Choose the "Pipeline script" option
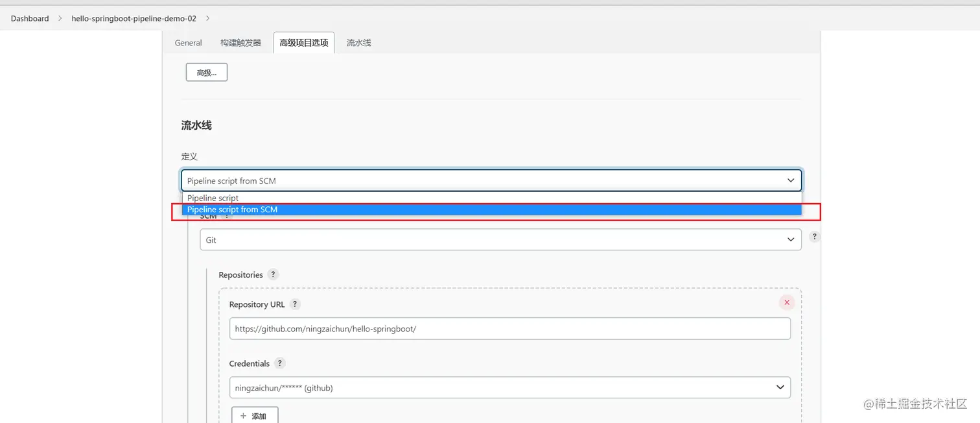The width and height of the screenshot is (980, 423). pyautogui.click(x=213, y=198)
